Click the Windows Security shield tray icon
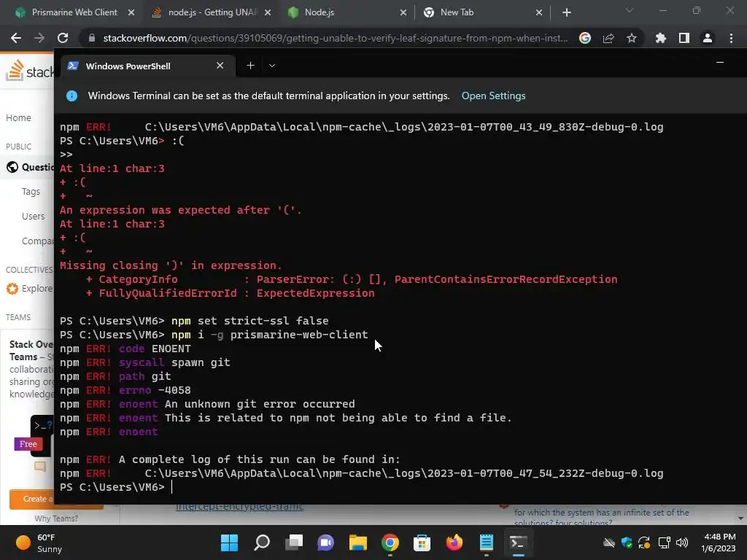The image size is (747, 560). click(x=627, y=542)
